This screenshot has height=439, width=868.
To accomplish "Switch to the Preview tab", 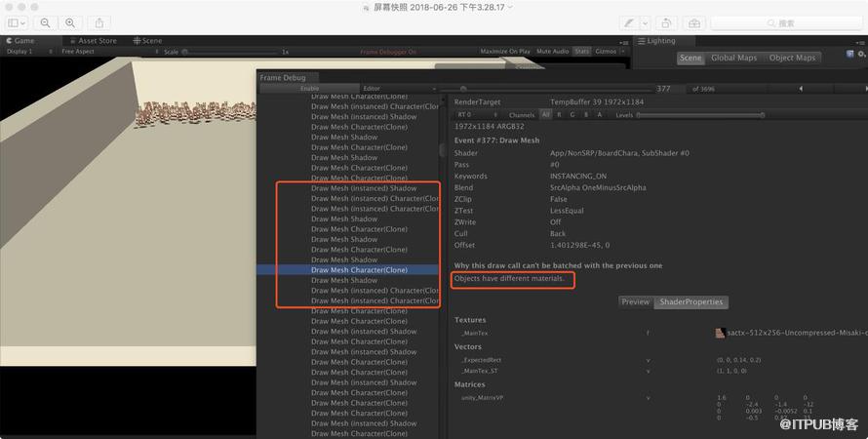I will click(636, 302).
